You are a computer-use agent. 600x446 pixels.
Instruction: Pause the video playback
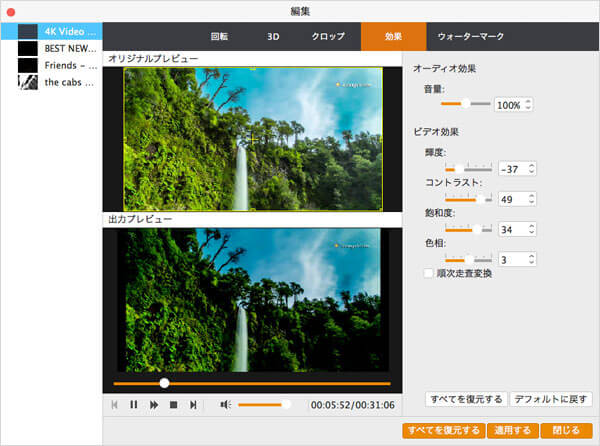click(x=134, y=404)
